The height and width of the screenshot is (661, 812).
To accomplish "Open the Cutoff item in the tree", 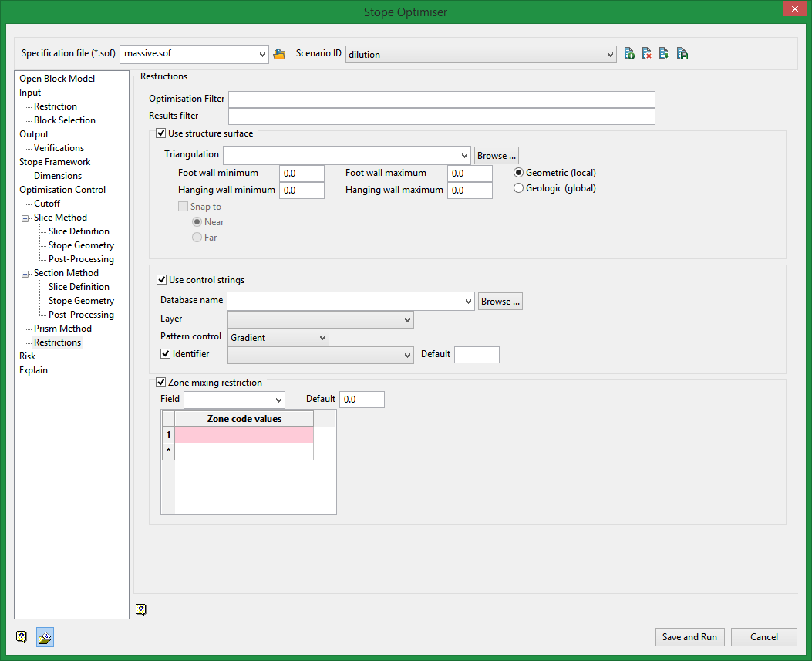I will coord(47,204).
